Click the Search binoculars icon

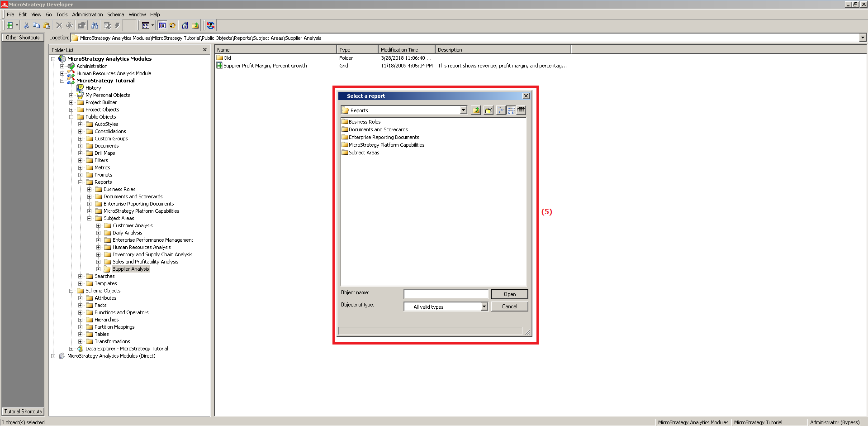[x=95, y=25]
